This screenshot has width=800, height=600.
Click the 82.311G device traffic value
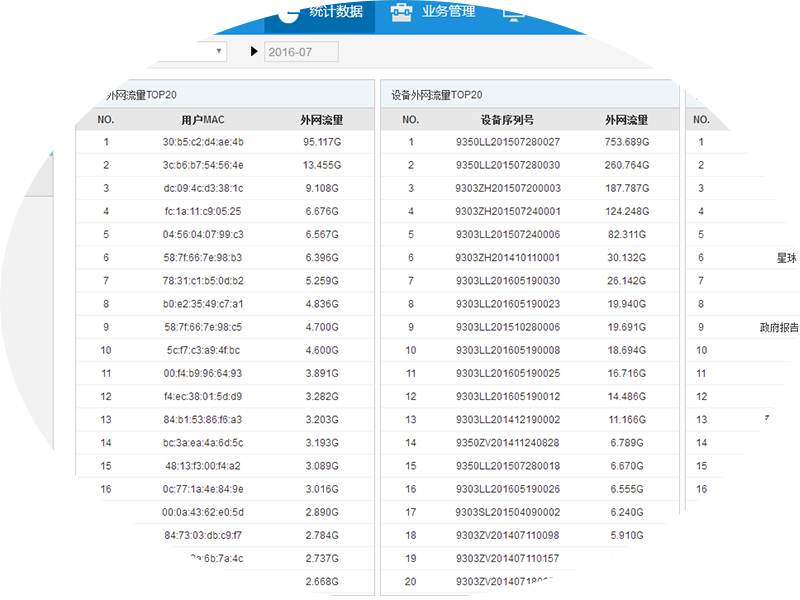coord(627,234)
